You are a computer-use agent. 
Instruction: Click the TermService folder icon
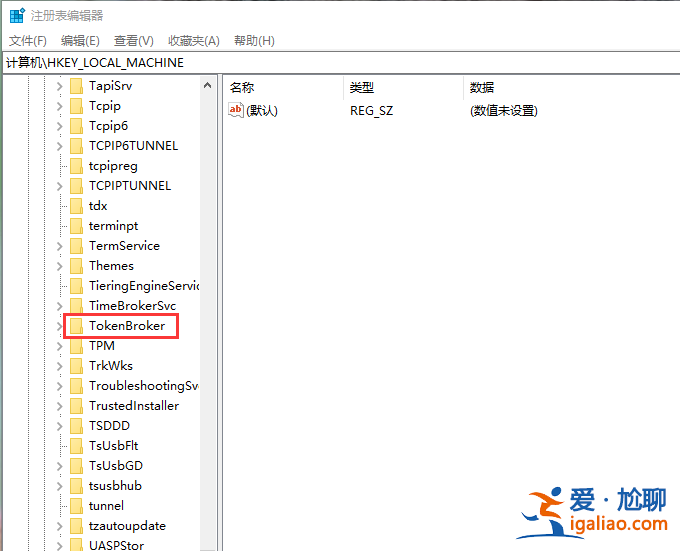[76, 246]
